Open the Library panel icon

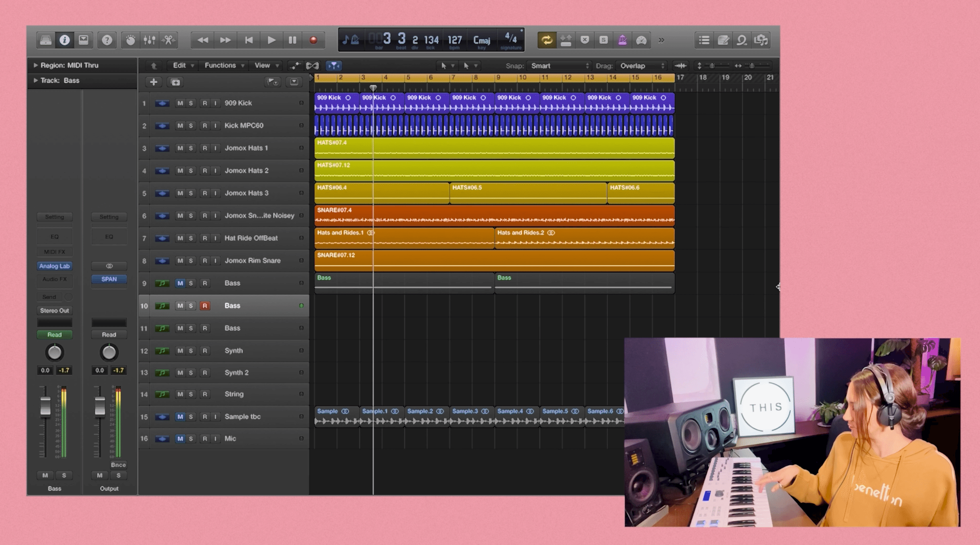click(45, 40)
